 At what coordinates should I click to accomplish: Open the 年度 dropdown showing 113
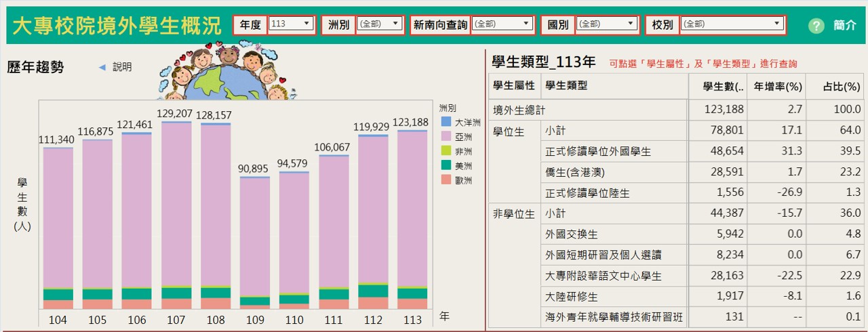[291, 24]
